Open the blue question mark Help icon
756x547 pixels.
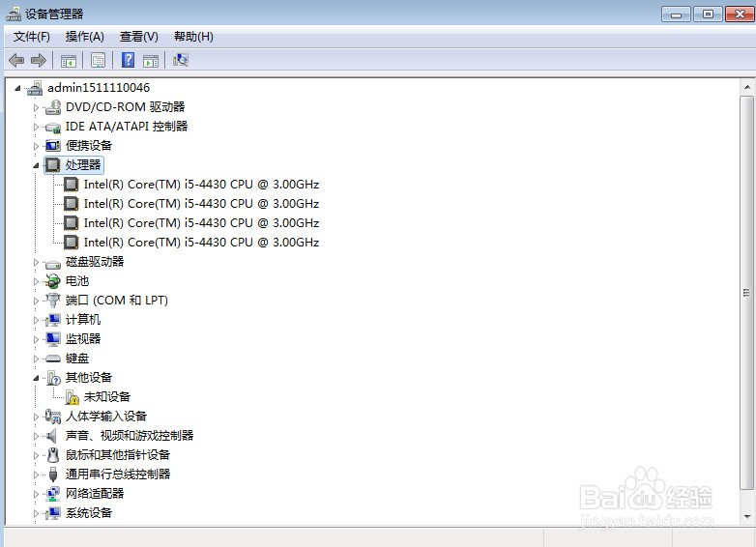pos(128,60)
